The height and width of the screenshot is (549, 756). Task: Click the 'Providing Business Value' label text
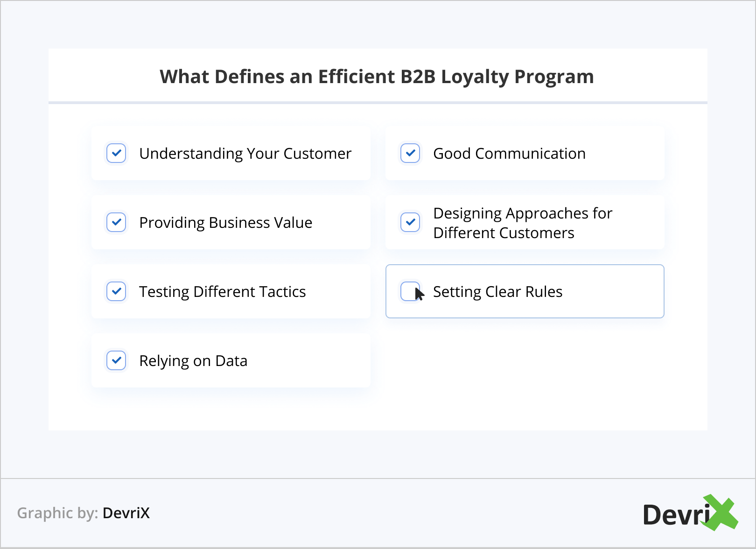point(225,223)
